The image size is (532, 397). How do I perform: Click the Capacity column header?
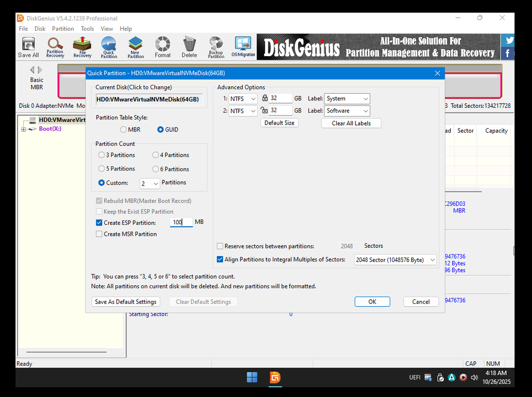coord(496,131)
